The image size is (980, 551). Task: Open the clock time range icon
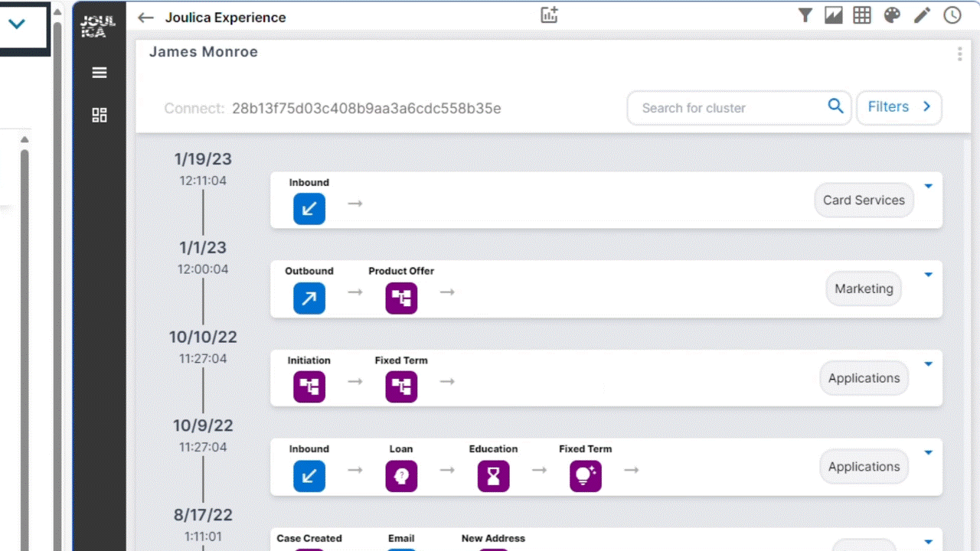[x=952, y=15]
